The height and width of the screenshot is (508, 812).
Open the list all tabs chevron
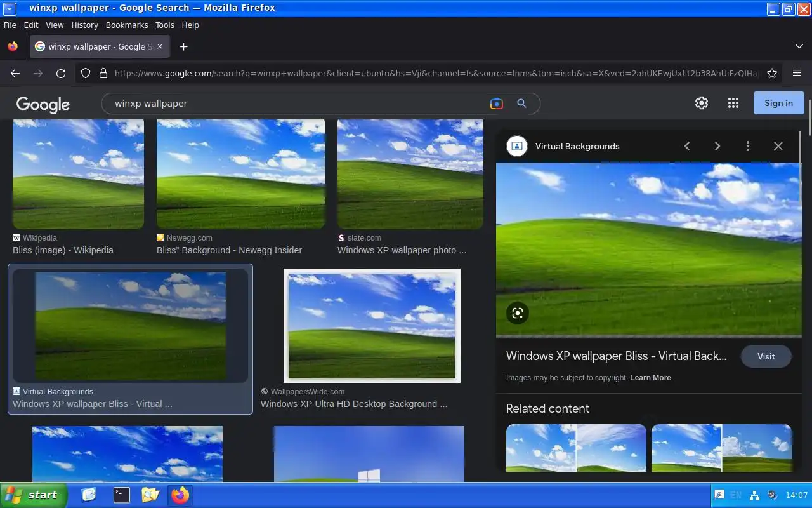point(799,46)
